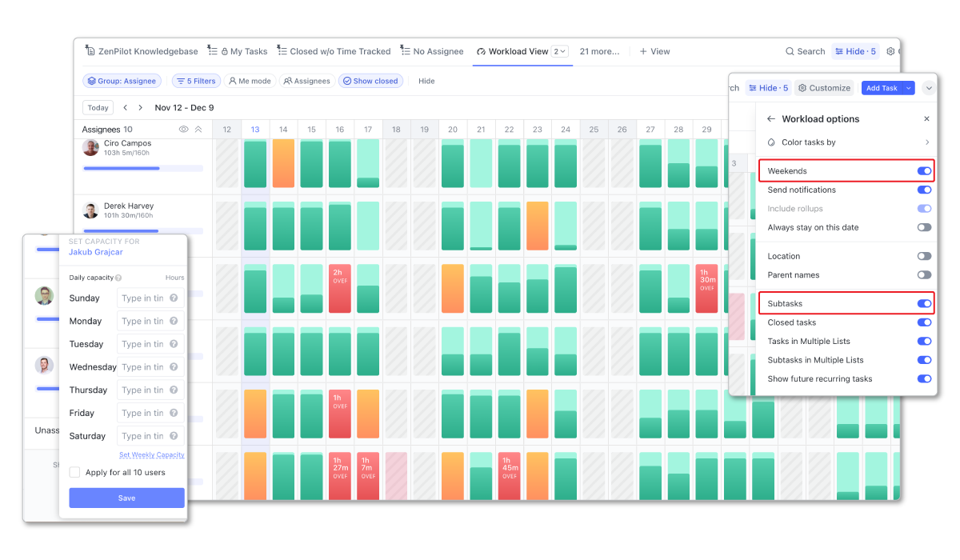Open the Add Task dropdown arrow

pos(907,88)
